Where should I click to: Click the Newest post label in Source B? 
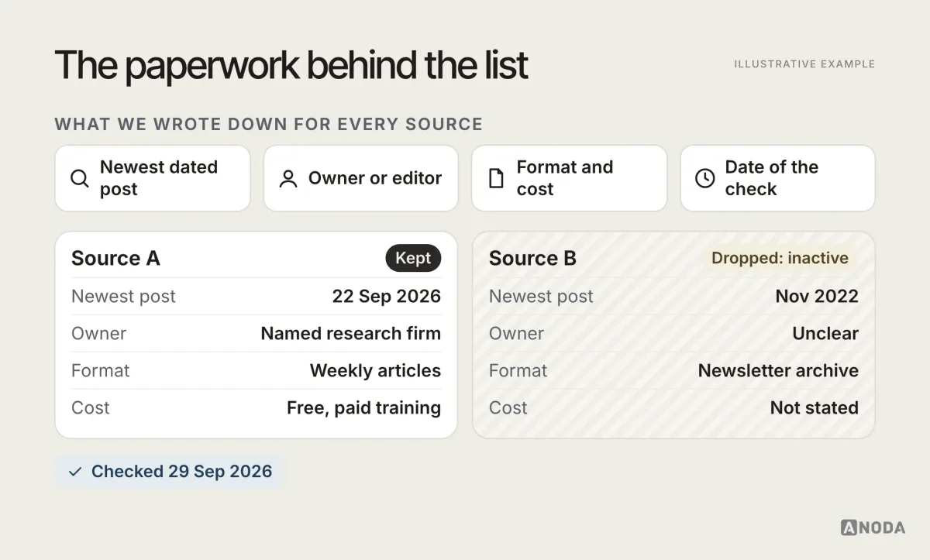tap(541, 296)
